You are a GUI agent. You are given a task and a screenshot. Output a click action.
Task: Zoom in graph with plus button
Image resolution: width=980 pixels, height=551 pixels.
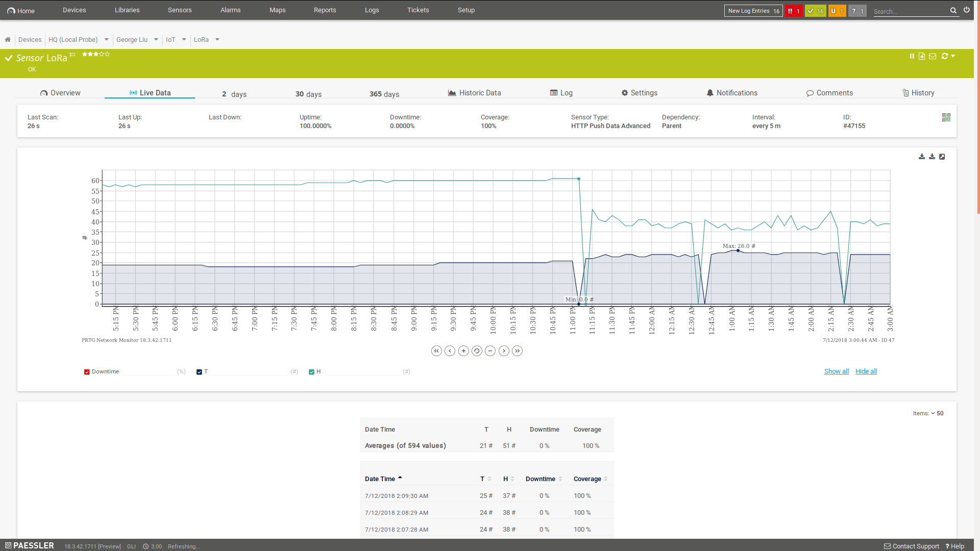463,351
